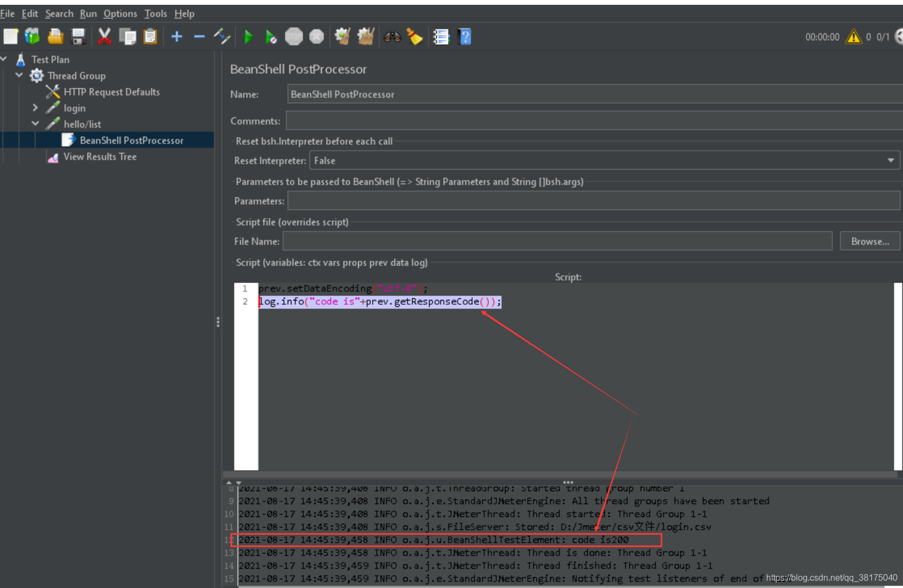Image resolution: width=903 pixels, height=588 pixels.
Task: Open the Help menu
Action: point(184,13)
